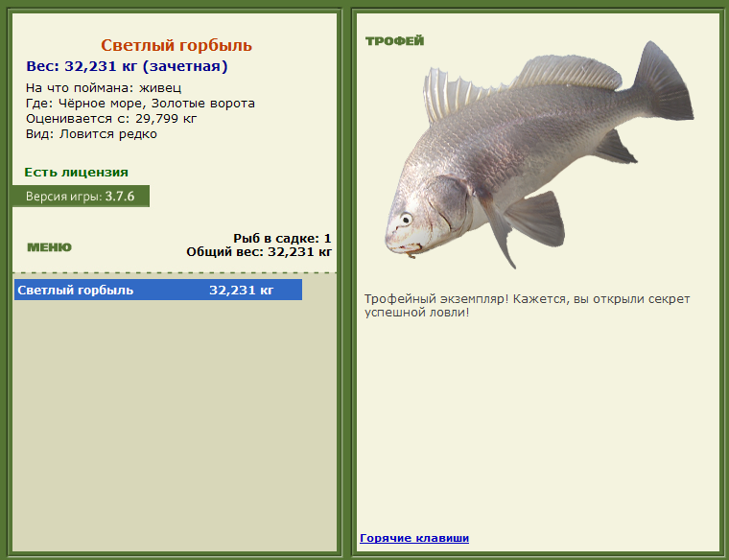Open the Горячие клавиши link

(414, 538)
